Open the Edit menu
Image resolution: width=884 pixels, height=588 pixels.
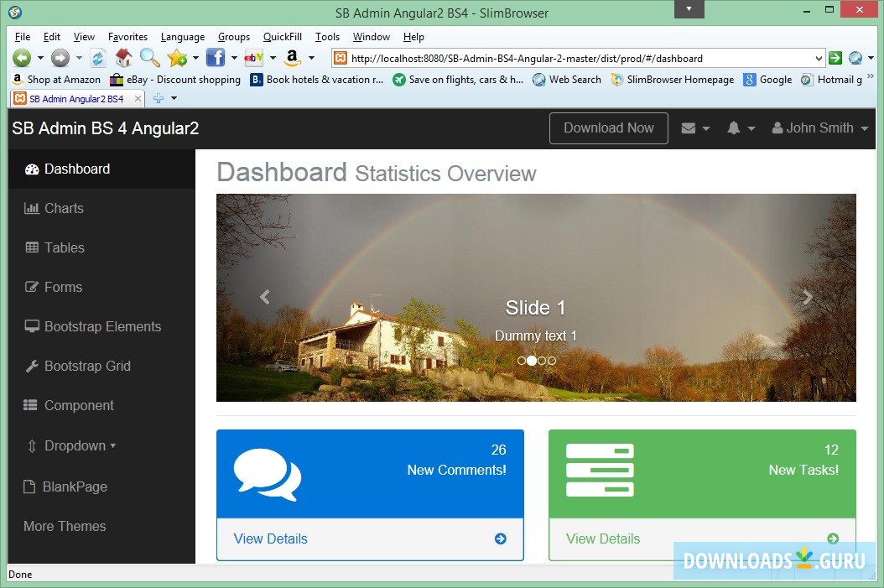pos(52,37)
